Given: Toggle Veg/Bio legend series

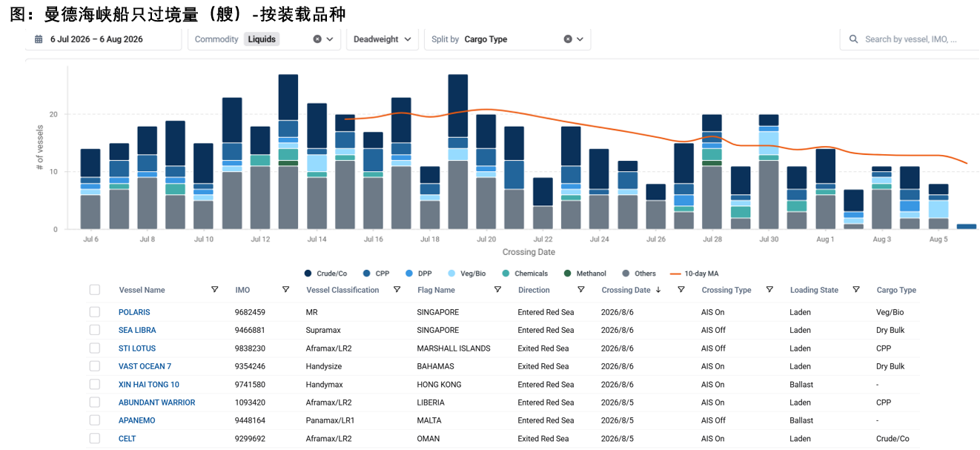Looking at the screenshot, I should point(466,274).
